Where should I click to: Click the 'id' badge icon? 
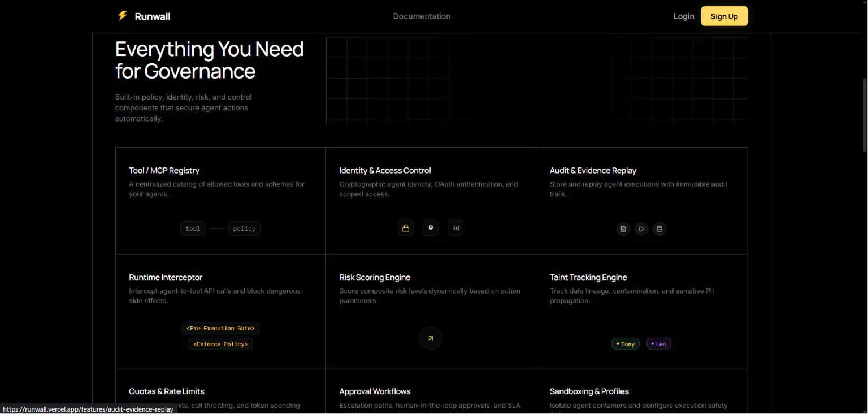pyautogui.click(x=455, y=228)
